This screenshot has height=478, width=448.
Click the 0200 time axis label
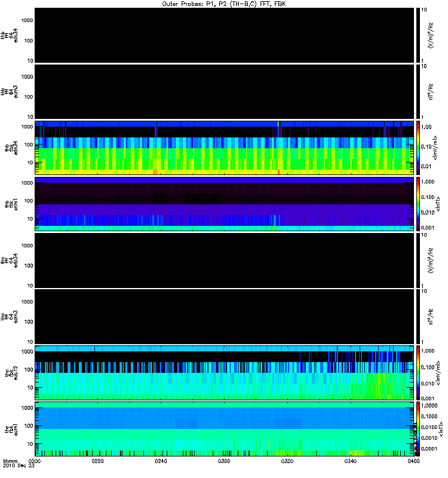coord(35,461)
